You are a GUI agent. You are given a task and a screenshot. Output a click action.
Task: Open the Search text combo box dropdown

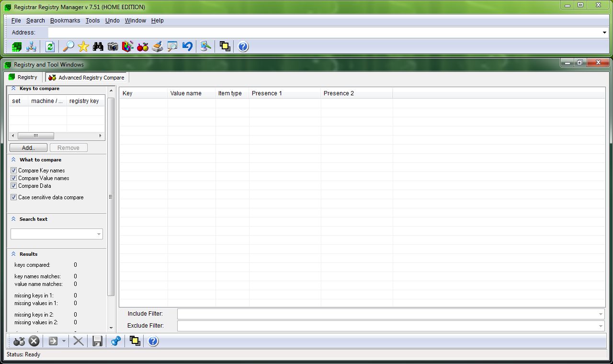pos(99,234)
